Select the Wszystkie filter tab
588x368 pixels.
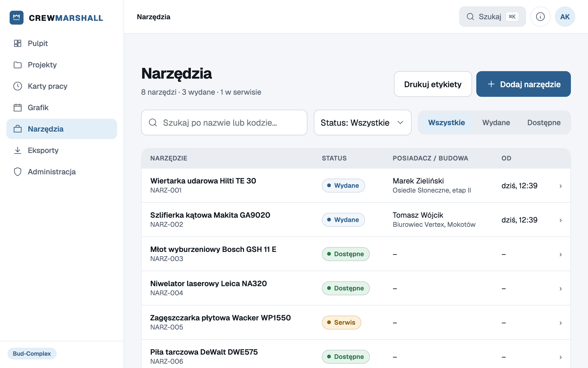(x=446, y=122)
